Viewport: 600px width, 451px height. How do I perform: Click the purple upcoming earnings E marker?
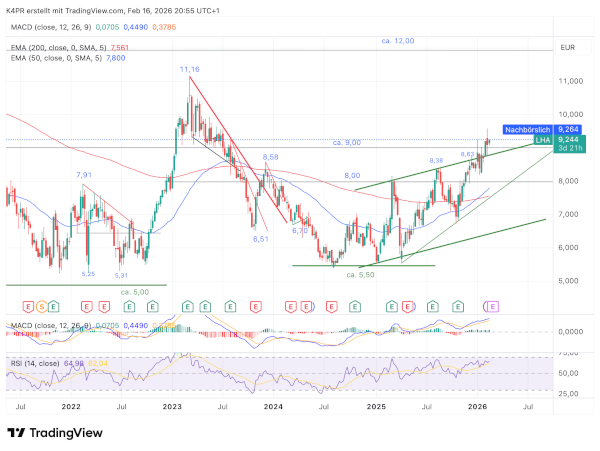click(x=491, y=304)
